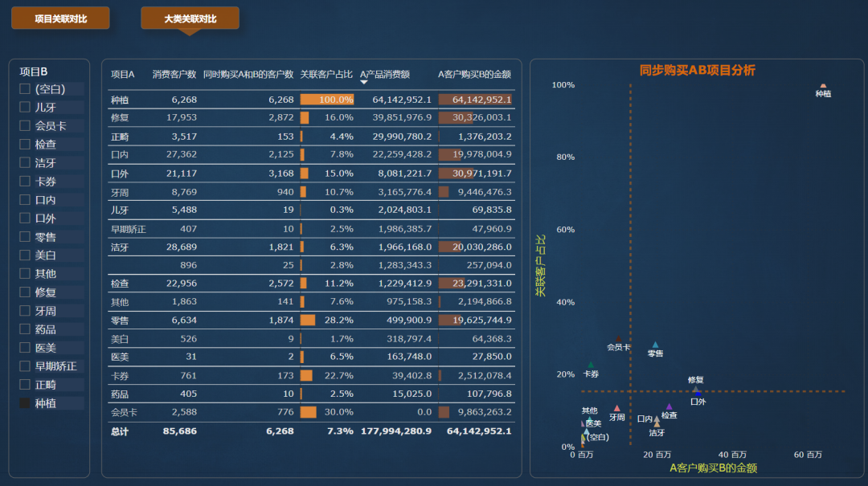
Task: Sort by A客户购买B的金额 column header
Action: pos(474,74)
